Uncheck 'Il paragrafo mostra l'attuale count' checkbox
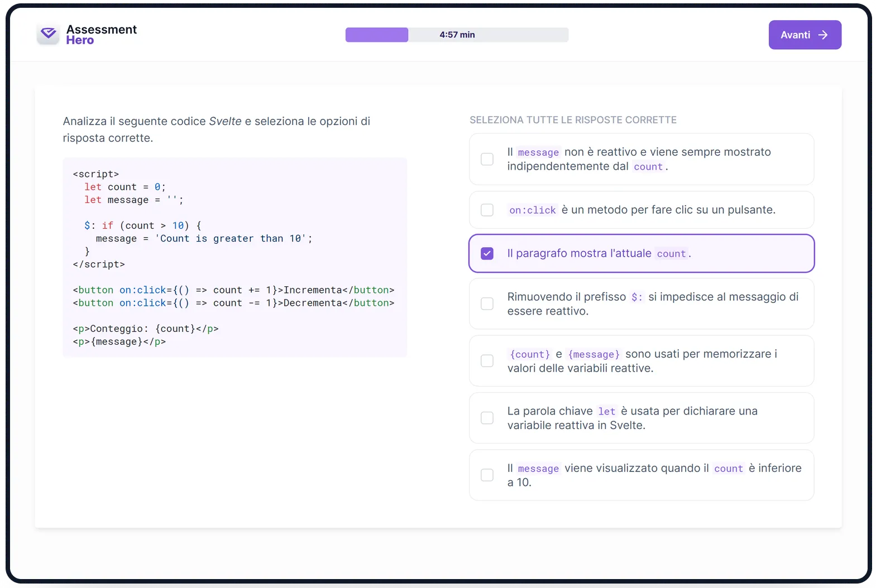Viewport: 876px width, 588px height. coord(487,253)
